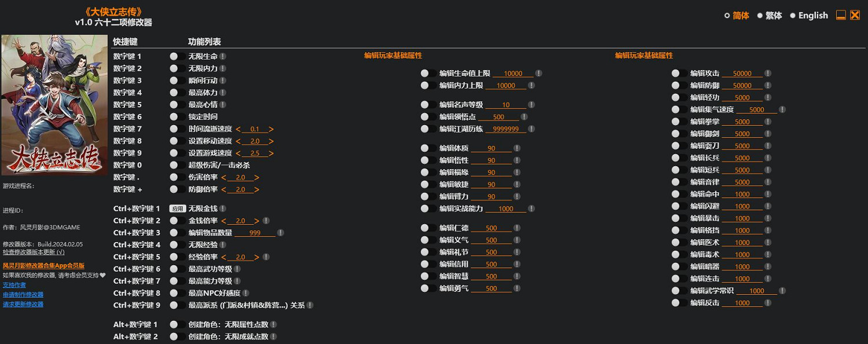Click the 编辑江湖历练 value field

(x=506, y=129)
